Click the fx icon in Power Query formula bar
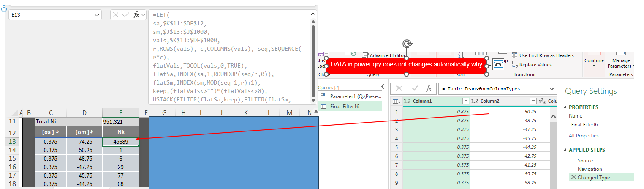The image size is (644, 189). 428,89
